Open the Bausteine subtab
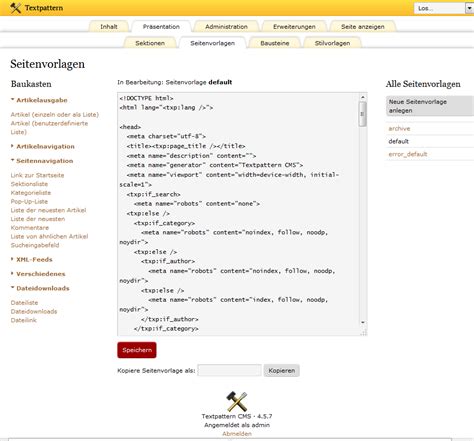 [275, 43]
